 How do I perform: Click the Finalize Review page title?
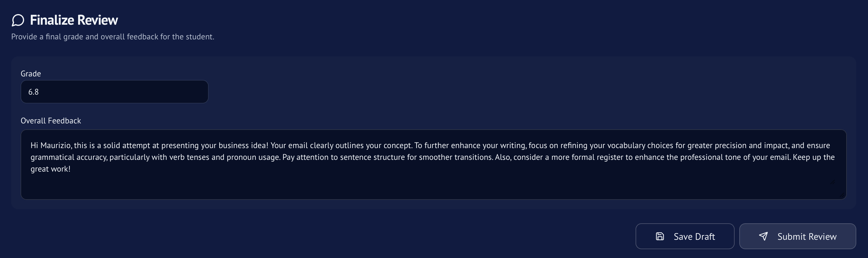[74, 20]
